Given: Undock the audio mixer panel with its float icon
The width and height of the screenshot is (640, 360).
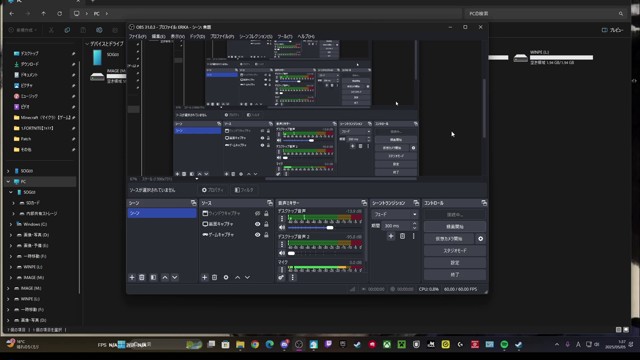Looking at the screenshot, I should click(x=364, y=203).
